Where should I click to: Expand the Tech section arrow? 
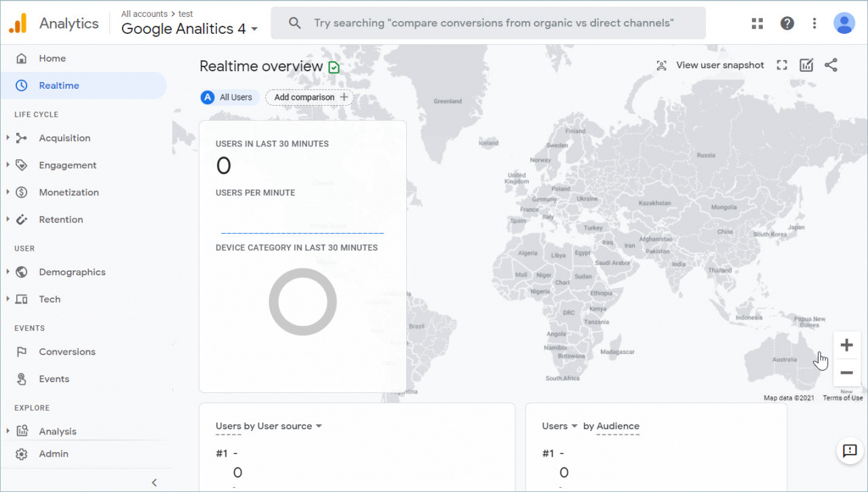pyautogui.click(x=7, y=300)
